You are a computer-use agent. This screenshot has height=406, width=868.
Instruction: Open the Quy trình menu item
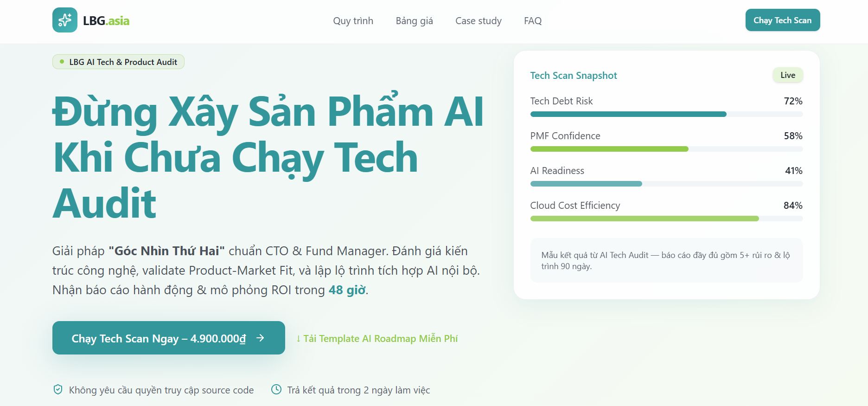pos(353,21)
